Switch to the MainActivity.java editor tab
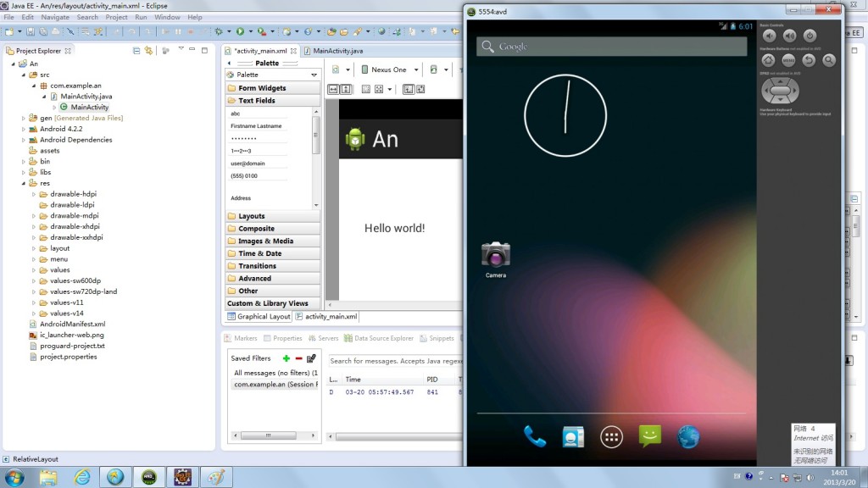Screen dimensions: 868x488 coord(337,51)
